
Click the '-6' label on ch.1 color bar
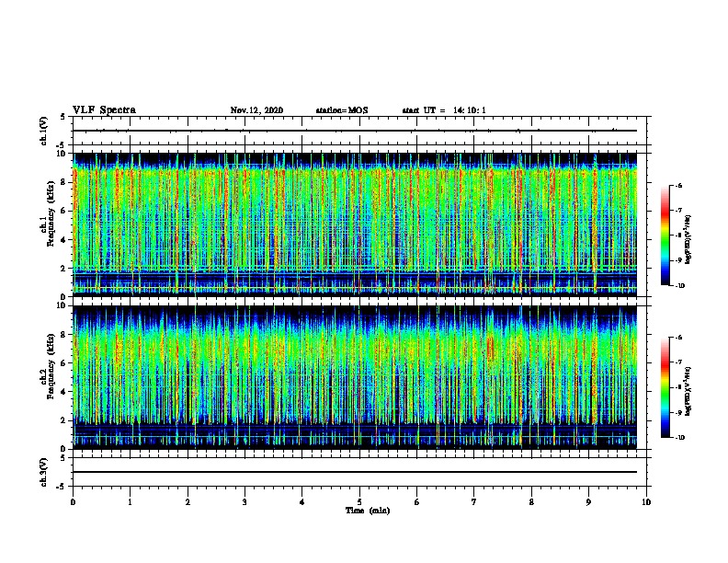coord(678,185)
